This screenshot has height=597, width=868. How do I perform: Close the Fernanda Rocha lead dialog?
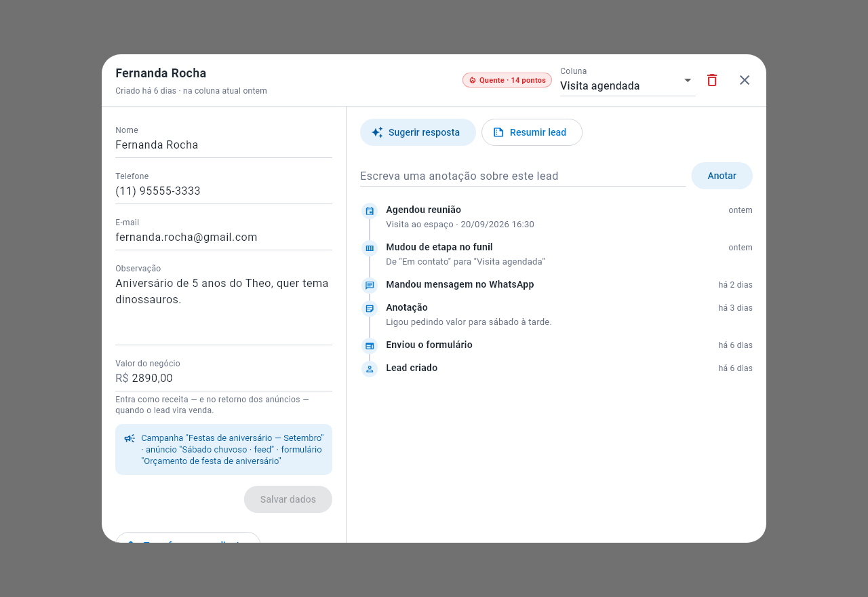745,80
